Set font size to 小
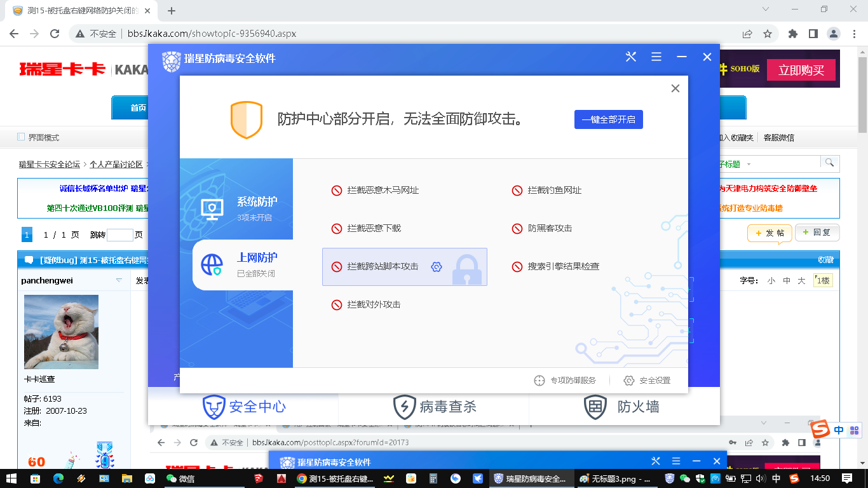 point(771,280)
